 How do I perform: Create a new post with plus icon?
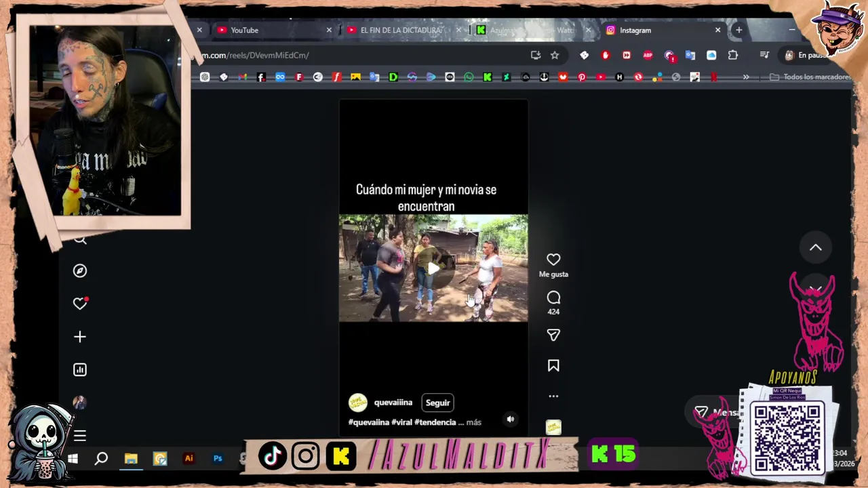pyautogui.click(x=80, y=337)
